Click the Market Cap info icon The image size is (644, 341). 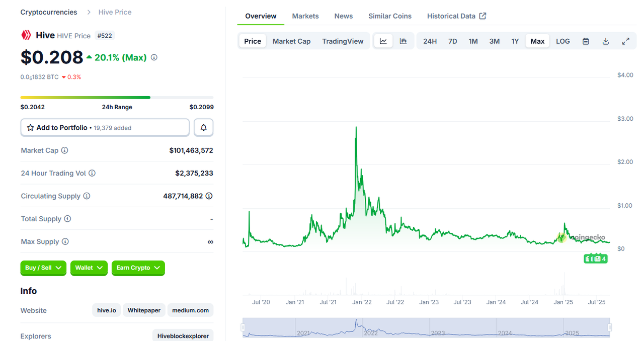click(65, 150)
